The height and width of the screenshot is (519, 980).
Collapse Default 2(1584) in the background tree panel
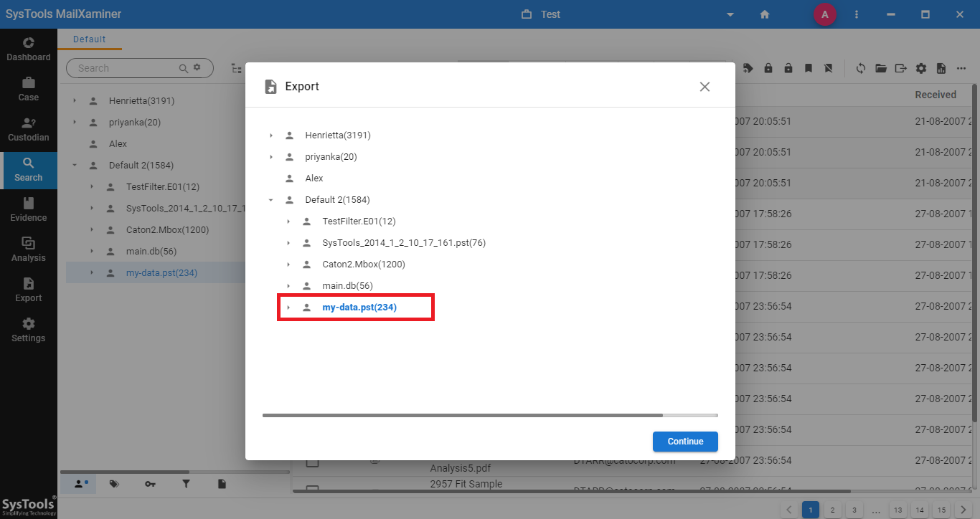(75, 166)
